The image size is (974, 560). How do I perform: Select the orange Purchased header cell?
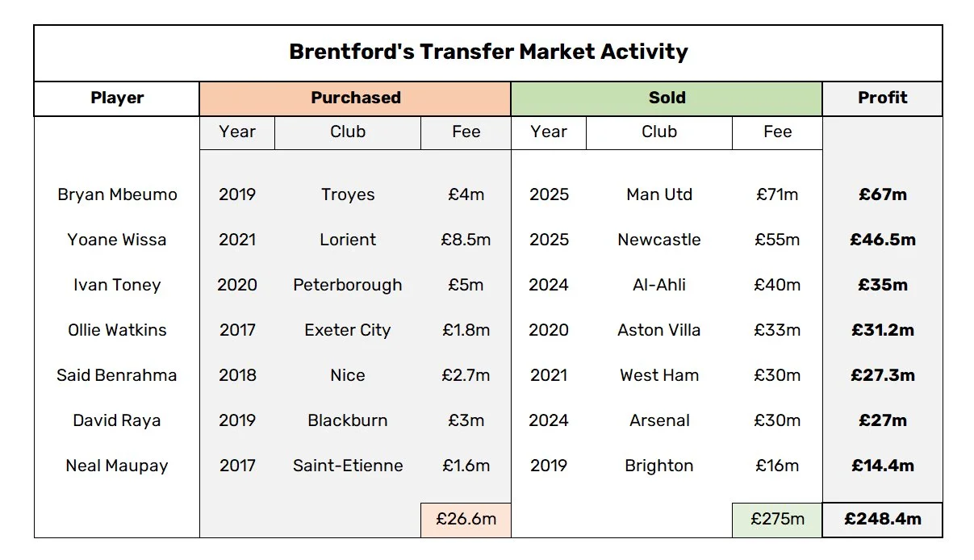355,98
